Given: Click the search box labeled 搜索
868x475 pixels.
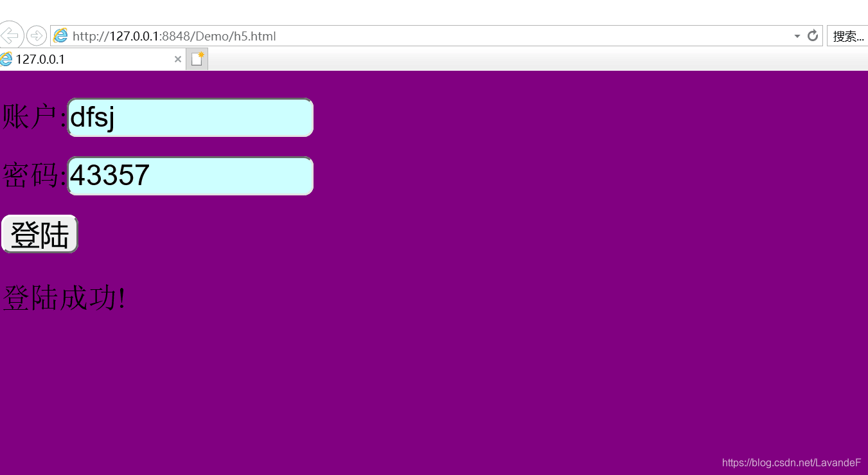Looking at the screenshot, I should click(x=847, y=36).
